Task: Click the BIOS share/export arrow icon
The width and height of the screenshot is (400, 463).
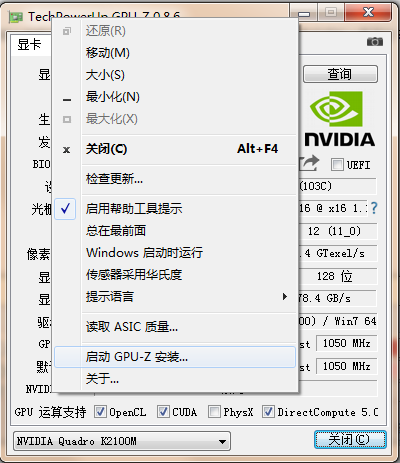Action: tap(309, 163)
